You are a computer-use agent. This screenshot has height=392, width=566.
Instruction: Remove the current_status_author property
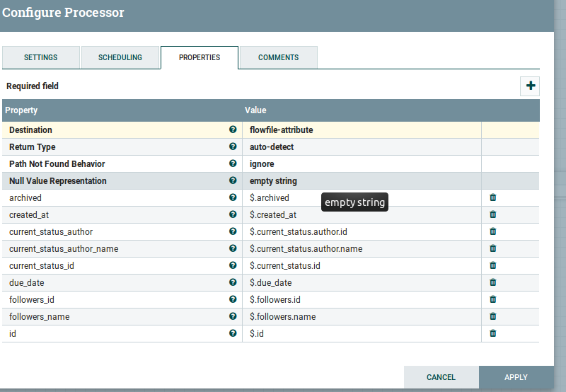coord(493,232)
